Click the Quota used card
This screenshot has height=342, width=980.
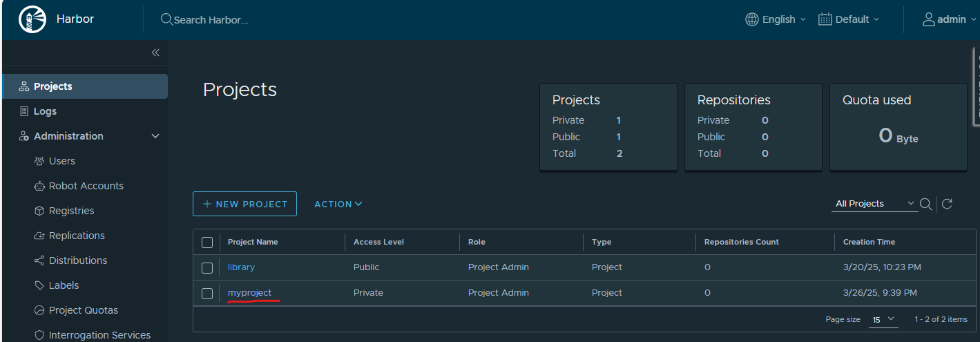[898, 126]
